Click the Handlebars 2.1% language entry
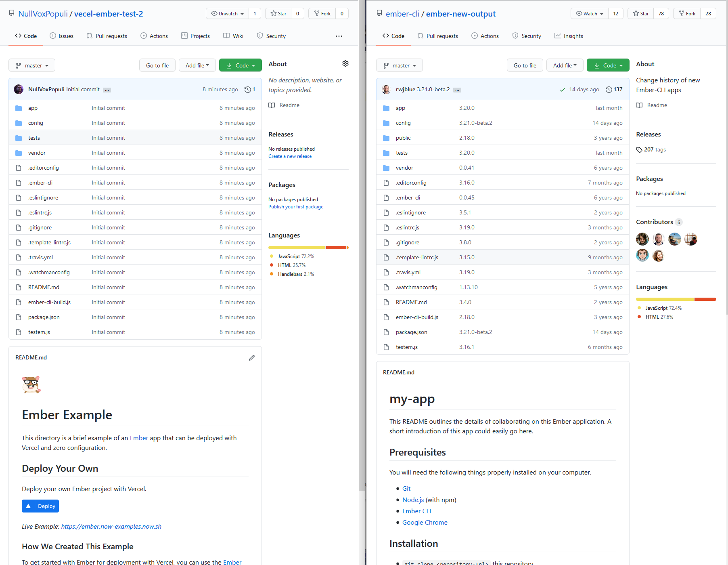 (292, 274)
